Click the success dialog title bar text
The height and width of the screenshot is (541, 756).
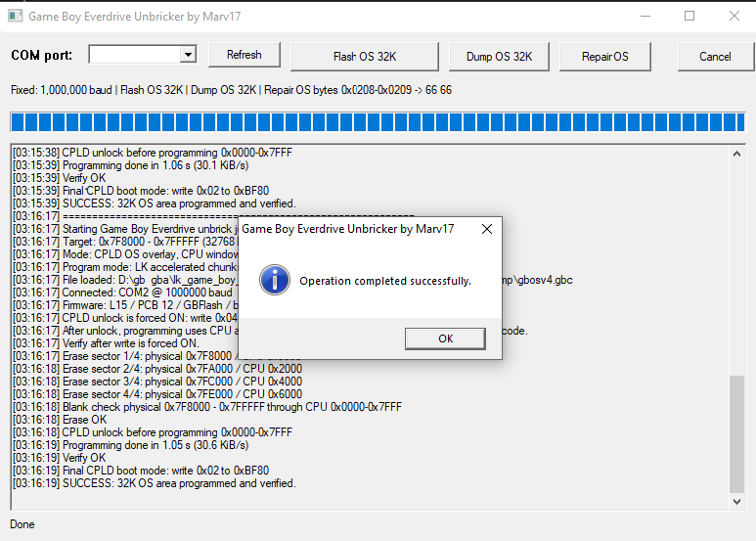347,229
